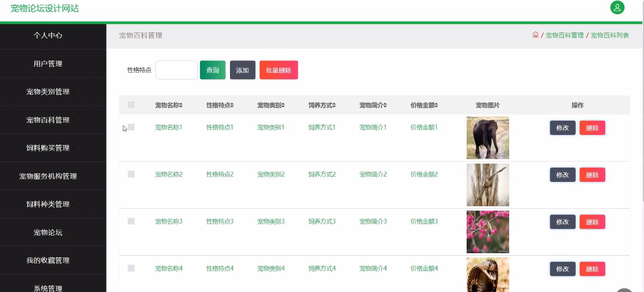This screenshot has width=644, height=292.
Task: Expand the 饲料种类管理 sidebar menu
Action: [48, 204]
